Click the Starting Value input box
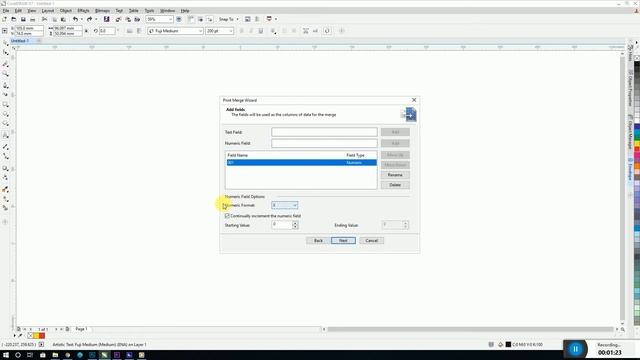Image resolution: width=640 pixels, height=360 pixels. (x=282, y=225)
